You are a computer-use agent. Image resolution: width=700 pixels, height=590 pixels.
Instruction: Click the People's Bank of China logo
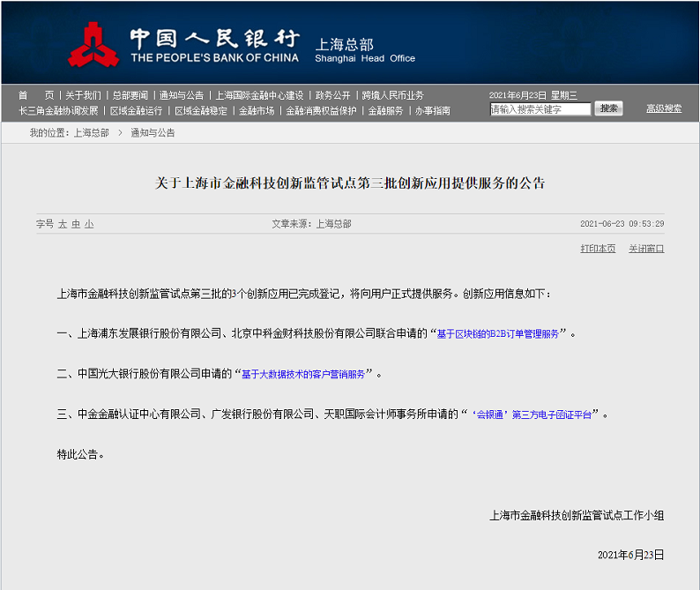pos(93,45)
